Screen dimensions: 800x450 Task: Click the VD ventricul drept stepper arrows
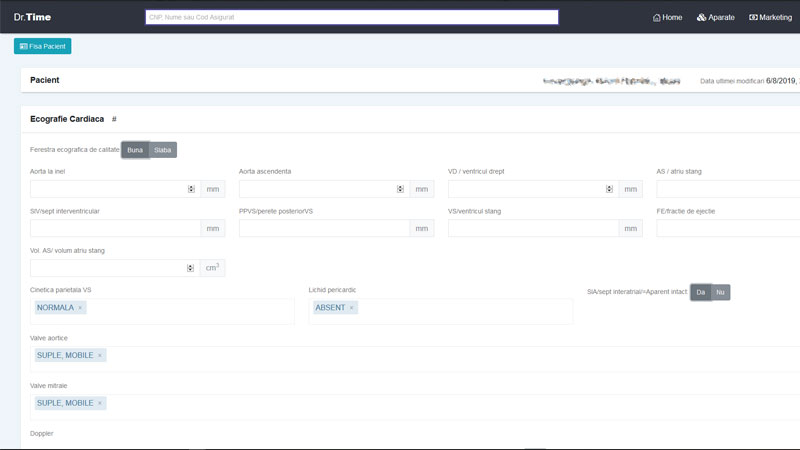pyautogui.click(x=609, y=189)
